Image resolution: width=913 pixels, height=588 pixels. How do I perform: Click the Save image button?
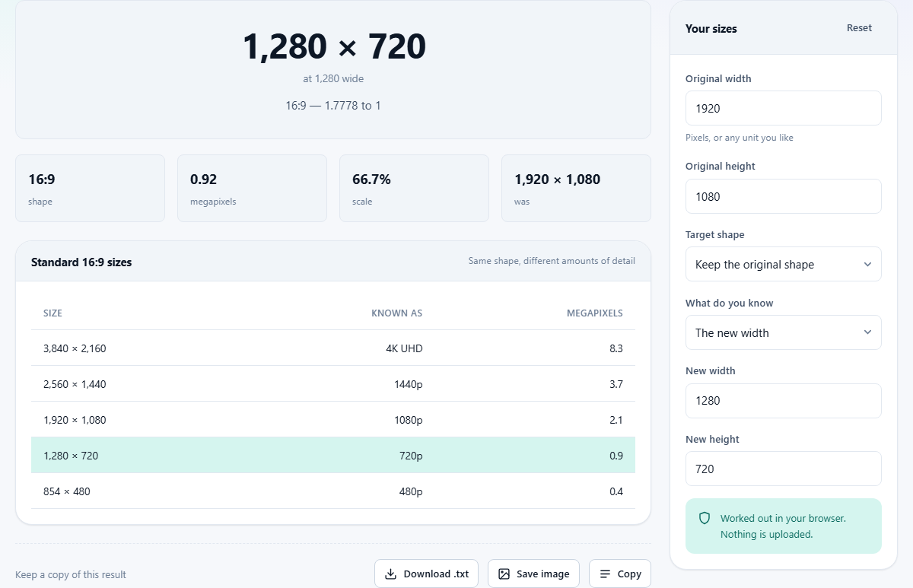[533, 574]
